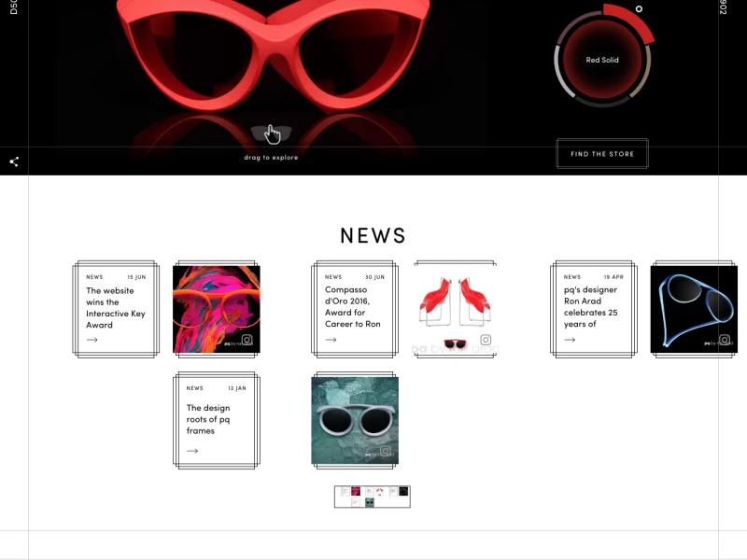Click the white circle handle on the color ring
The width and height of the screenshot is (747, 560).
[639, 9]
